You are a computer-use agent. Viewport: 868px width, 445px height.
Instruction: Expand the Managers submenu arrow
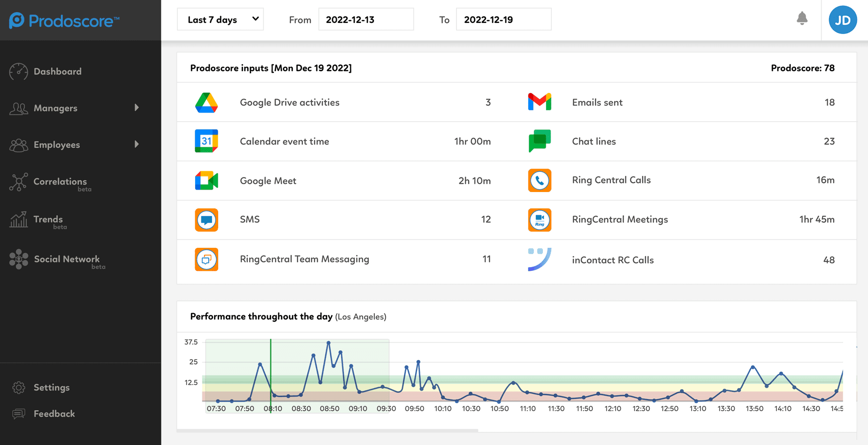(x=137, y=108)
